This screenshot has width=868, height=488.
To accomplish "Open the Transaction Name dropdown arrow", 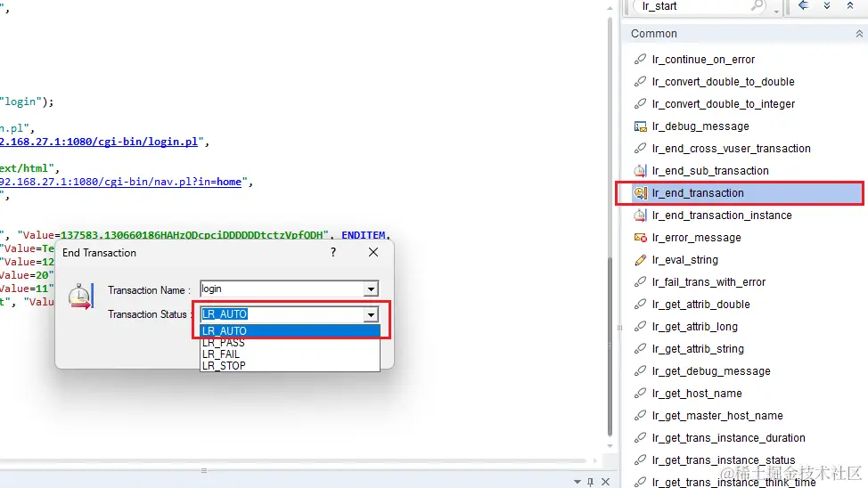I will pyautogui.click(x=371, y=289).
